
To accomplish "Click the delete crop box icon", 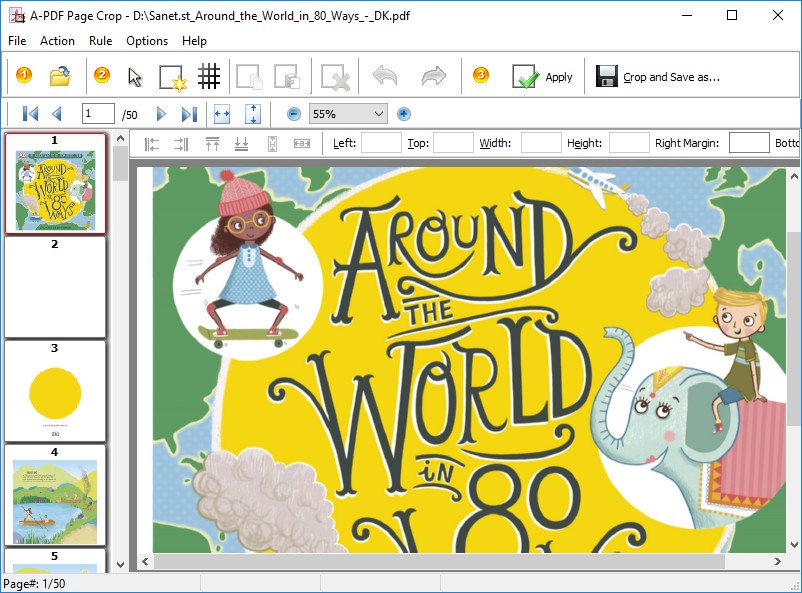I will click(336, 77).
